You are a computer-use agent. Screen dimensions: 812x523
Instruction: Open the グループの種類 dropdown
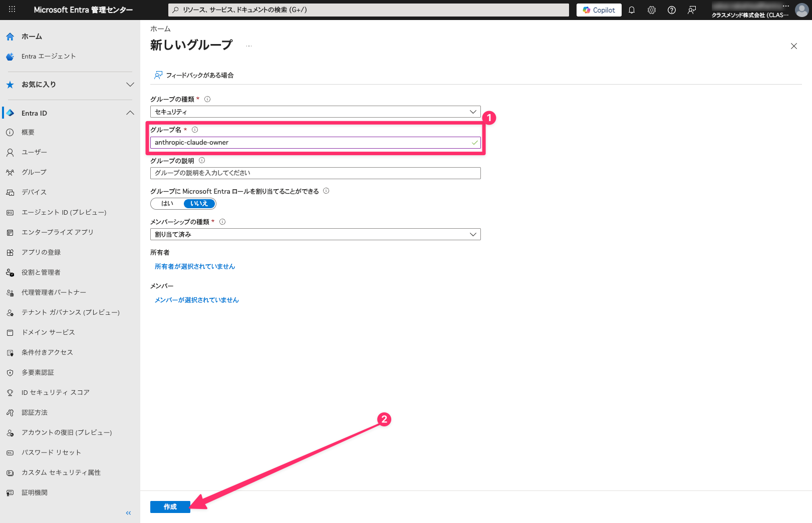pyautogui.click(x=315, y=112)
